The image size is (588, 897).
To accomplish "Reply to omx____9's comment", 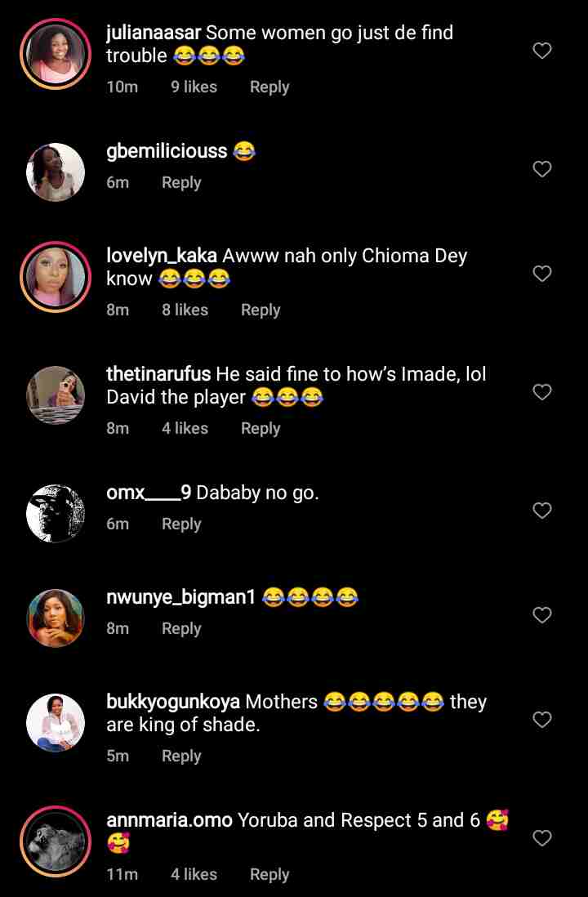I will pyautogui.click(x=181, y=524).
